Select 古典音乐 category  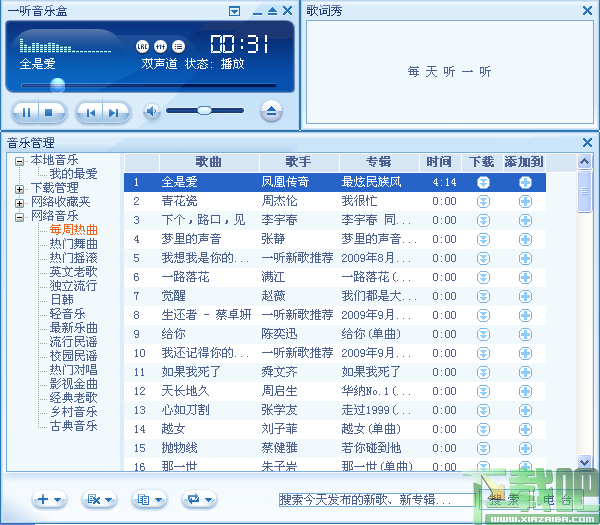point(73,426)
